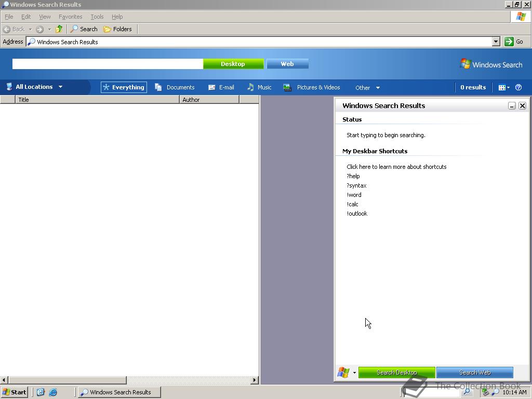
Task: Open the deskbar Windows logo options dropdown
Action: tap(347, 372)
